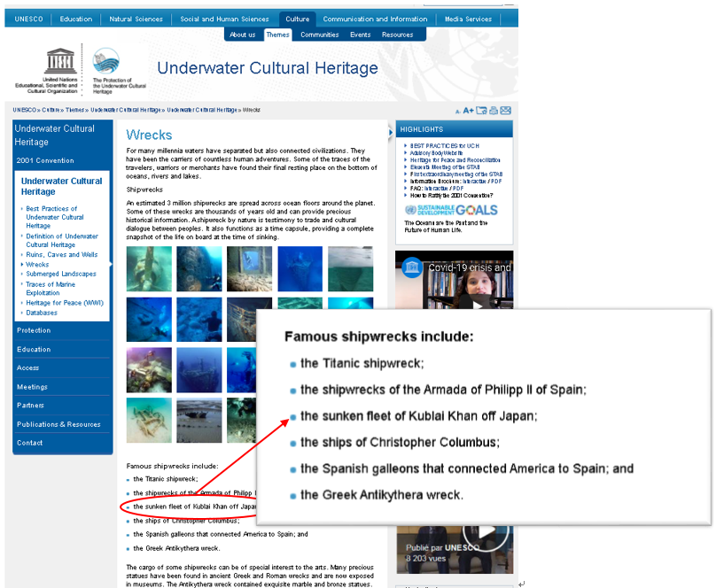Increase page font size with A+ icon
The height and width of the screenshot is (588, 716).
468,111
